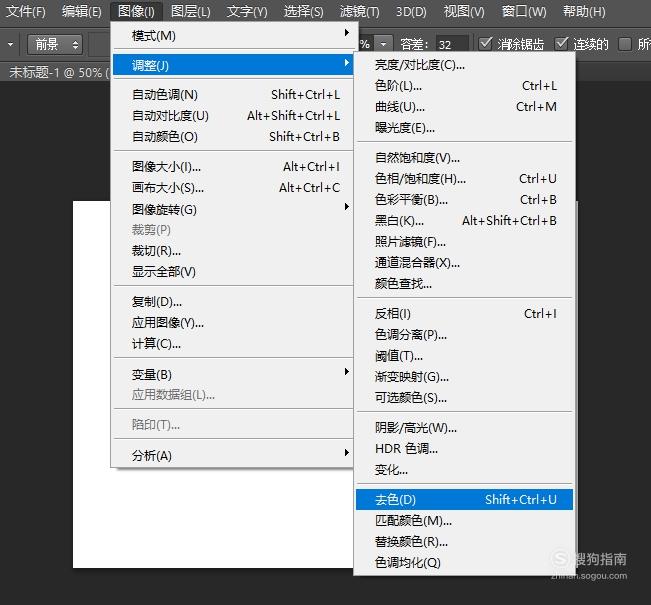
Task: Open HDR 色调... adjustment
Action: pyautogui.click(x=464, y=448)
